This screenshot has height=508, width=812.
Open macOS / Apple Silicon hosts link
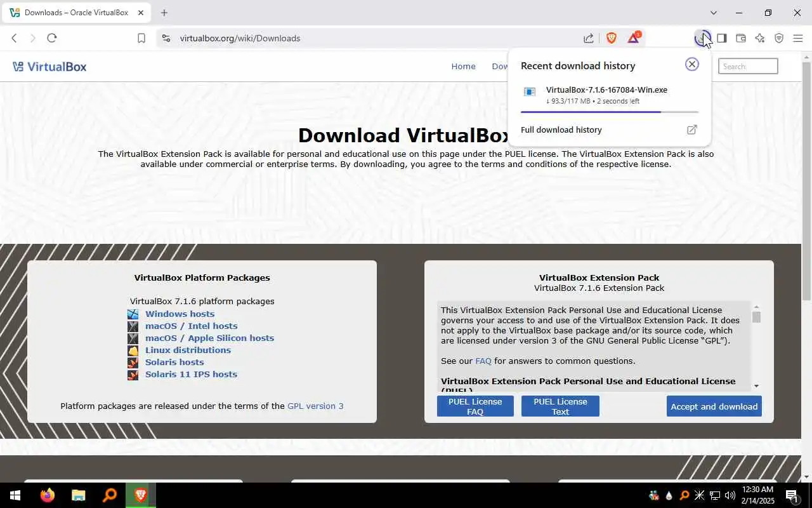click(x=209, y=338)
